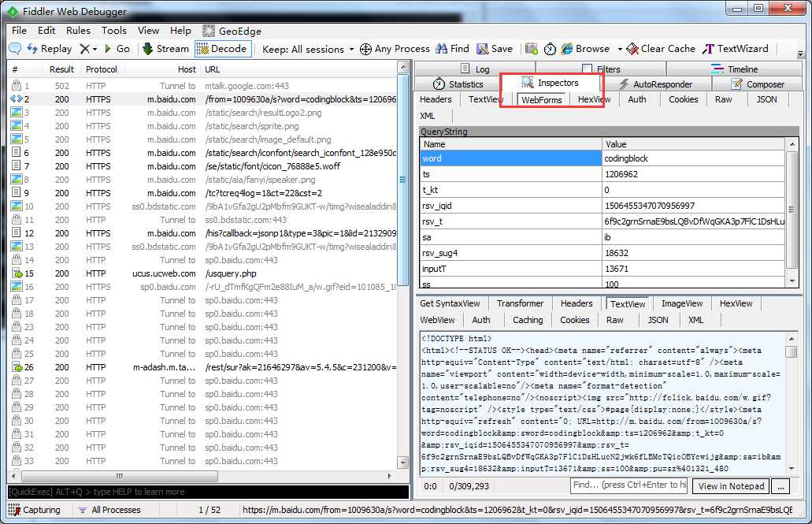Image resolution: width=812 pixels, height=524 pixels.
Task: Open the File menu
Action: (19, 31)
